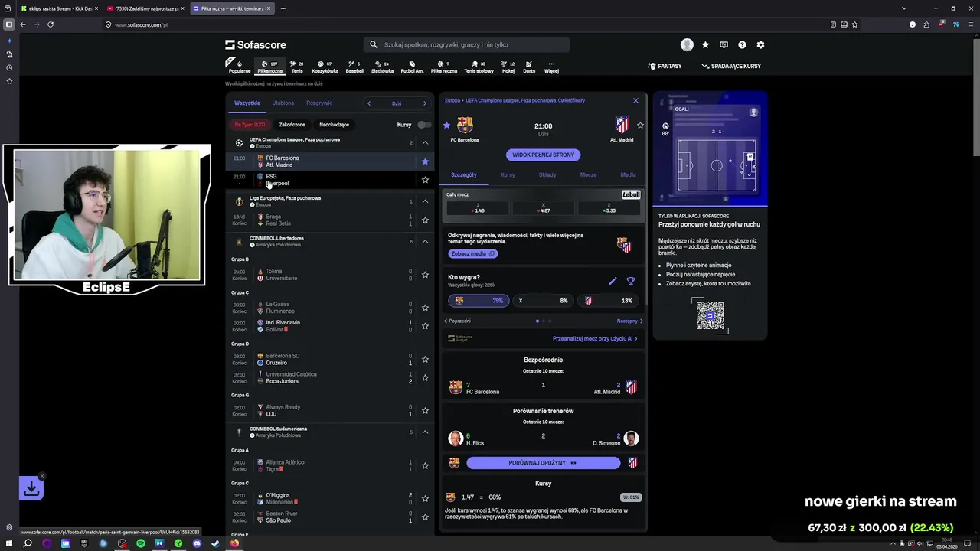Open the SPADAJĄCE KURSY link
Image resolution: width=980 pixels, height=551 pixels.
pos(730,67)
